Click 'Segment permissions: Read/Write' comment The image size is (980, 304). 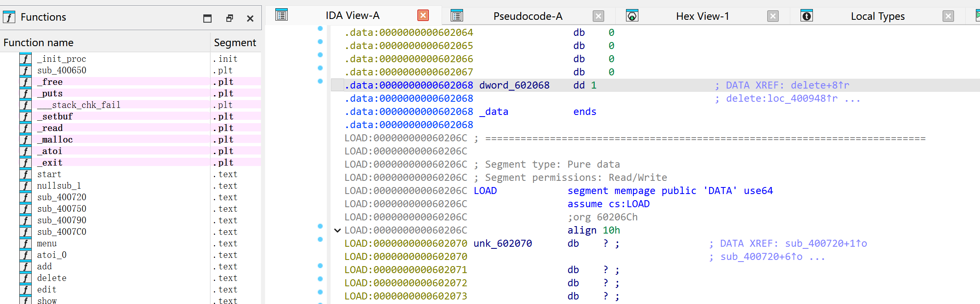tap(576, 178)
